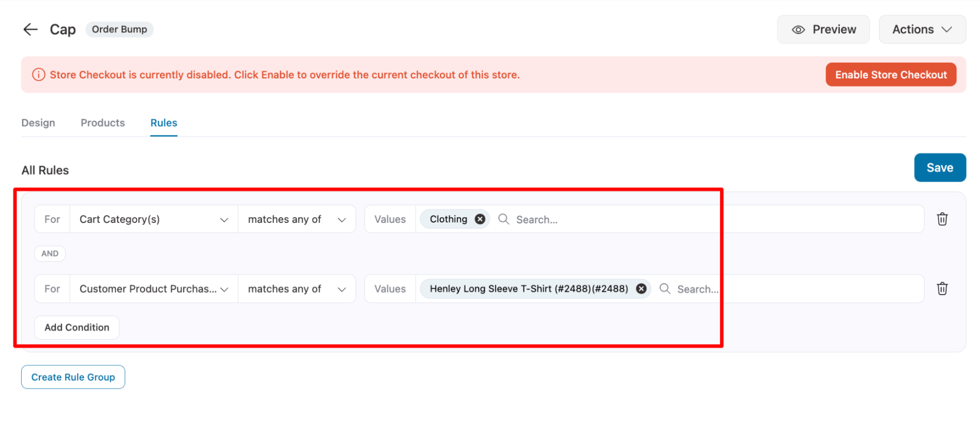This screenshot has height=439, width=980.
Task: Switch to the Products tab
Action: pyautogui.click(x=102, y=123)
